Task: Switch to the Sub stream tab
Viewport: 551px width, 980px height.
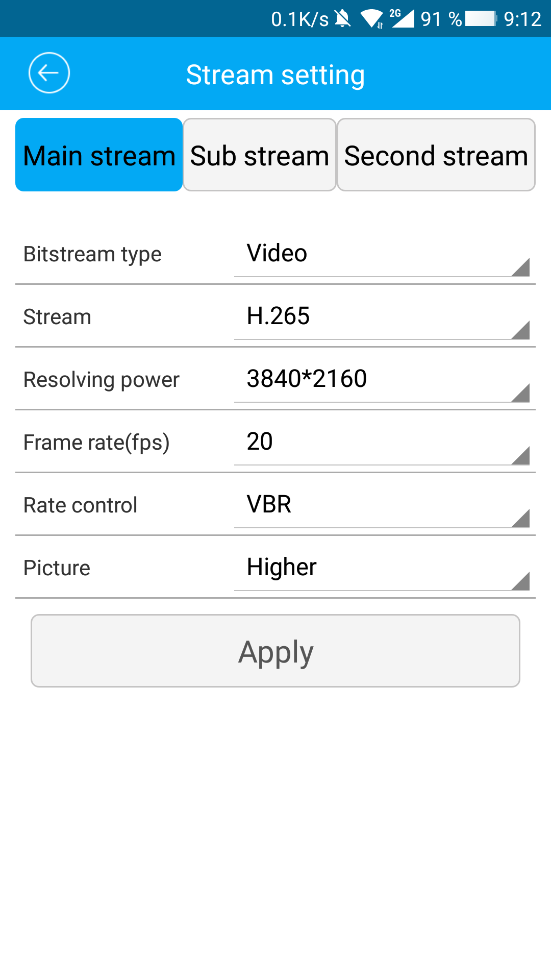Action: [260, 155]
